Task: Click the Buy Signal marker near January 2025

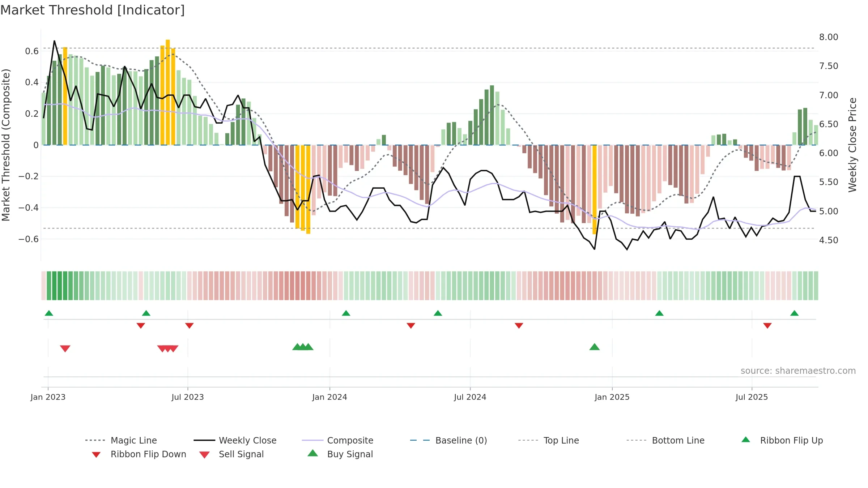Action: [x=595, y=347]
